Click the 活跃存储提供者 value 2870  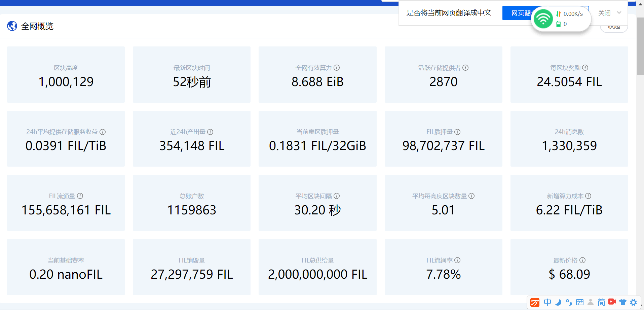point(443,82)
